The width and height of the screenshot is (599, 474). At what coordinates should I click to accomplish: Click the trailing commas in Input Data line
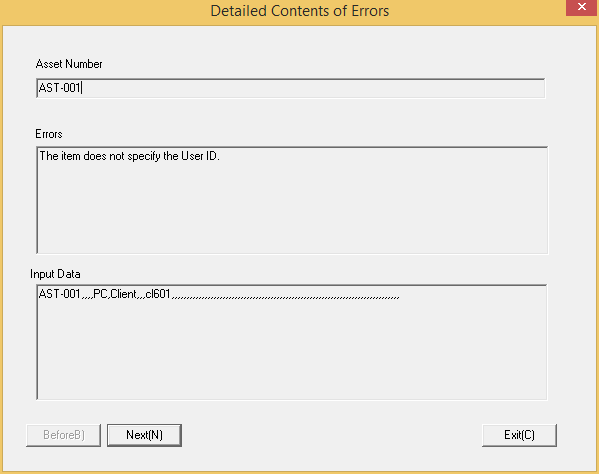285,296
